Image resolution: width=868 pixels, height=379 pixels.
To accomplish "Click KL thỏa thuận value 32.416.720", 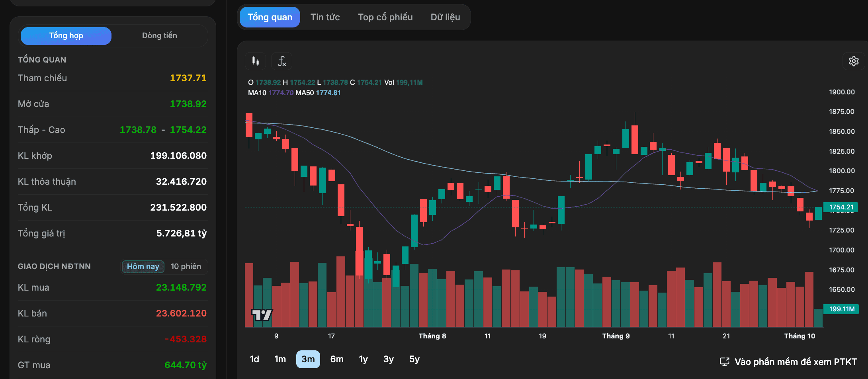I will click(181, 182).
